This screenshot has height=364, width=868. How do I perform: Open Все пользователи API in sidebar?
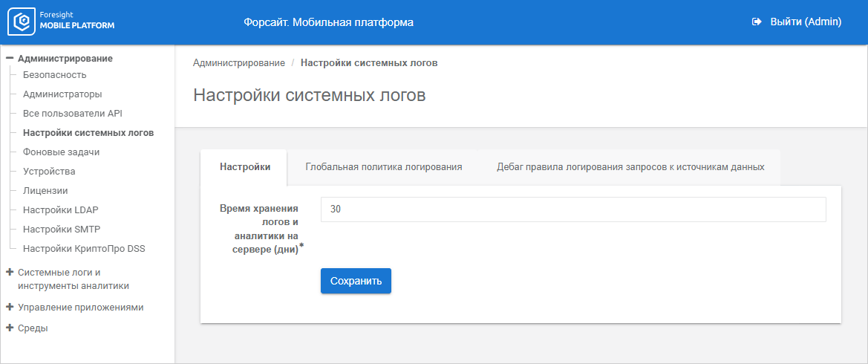(x=73, y=114)
